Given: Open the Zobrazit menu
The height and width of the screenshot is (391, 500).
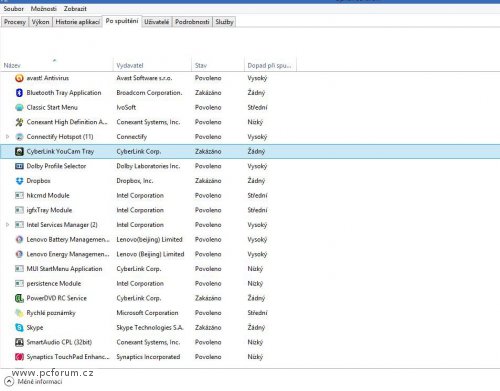Looking at the screenshot, I should (75, 9).
